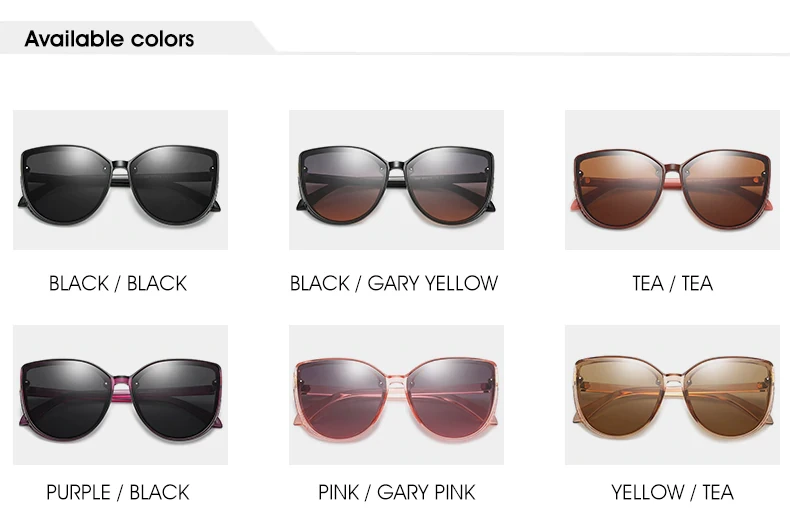Click the Black / Black sunglasses image
Viewport: 790px width, 522px height.
(x=120, y=180)
